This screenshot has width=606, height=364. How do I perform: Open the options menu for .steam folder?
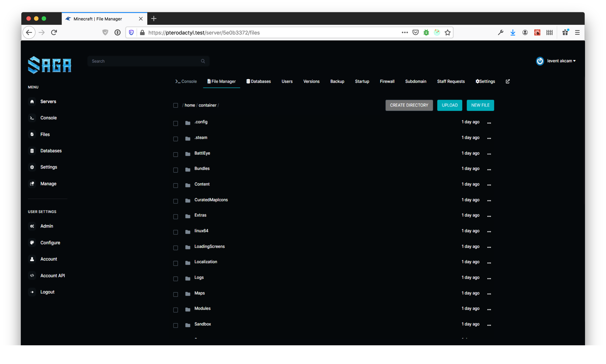pos(489,138)
